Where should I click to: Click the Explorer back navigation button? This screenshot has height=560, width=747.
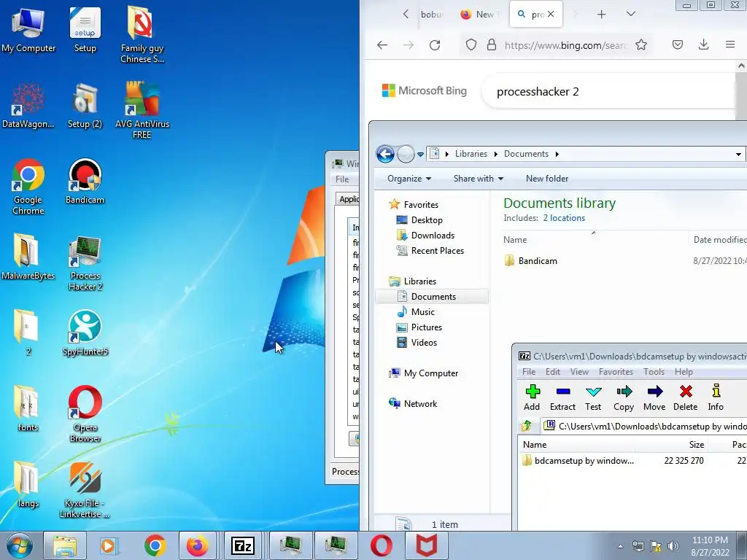385,154
